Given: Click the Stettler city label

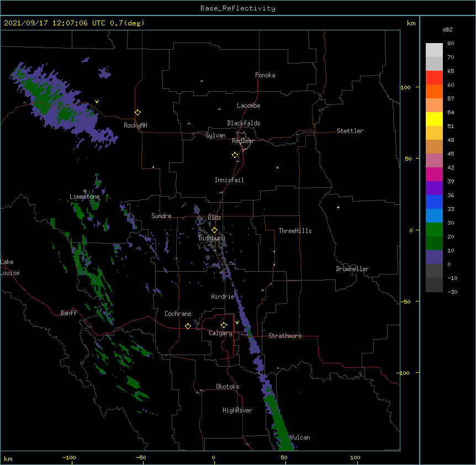Looking at the screenshot, I should pyautogui.click(x=350, y=131).
